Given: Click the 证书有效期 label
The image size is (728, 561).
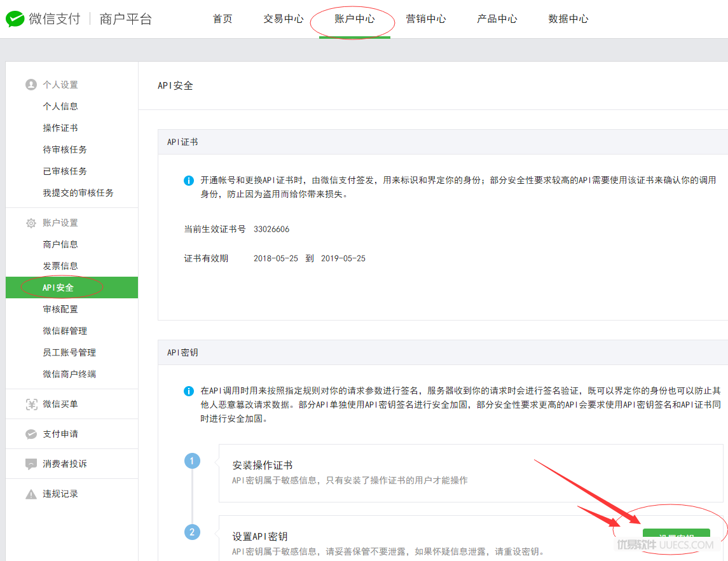Looking at the screenshot, I should click(x=206, y=258).
